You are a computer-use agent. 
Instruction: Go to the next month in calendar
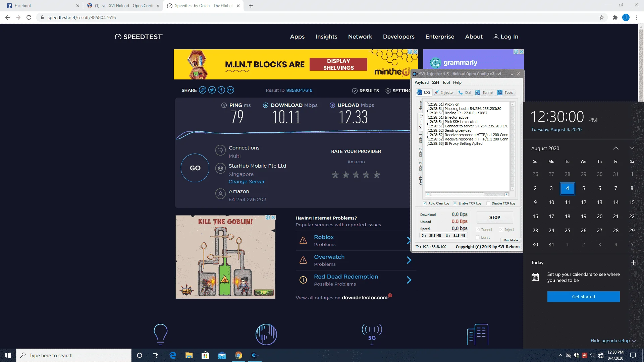632,148
